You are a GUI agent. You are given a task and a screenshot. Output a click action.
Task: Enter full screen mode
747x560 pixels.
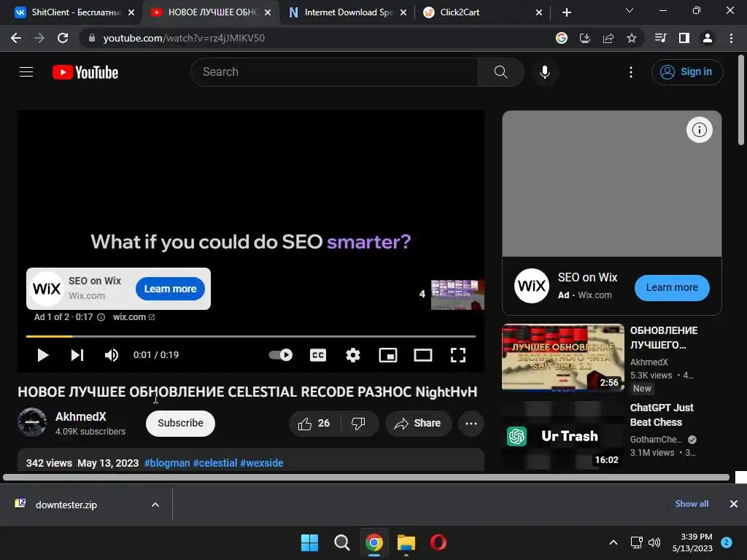coord(458,355)
